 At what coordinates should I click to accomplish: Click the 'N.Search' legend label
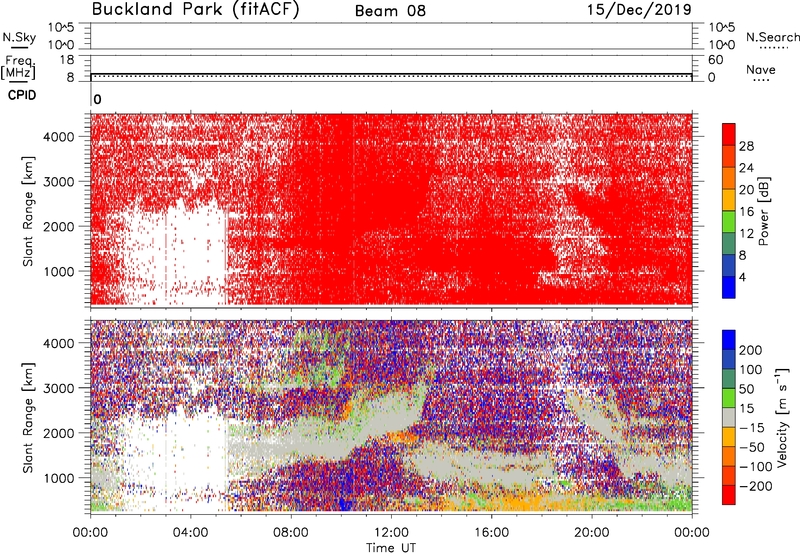[x=772, y=37]
